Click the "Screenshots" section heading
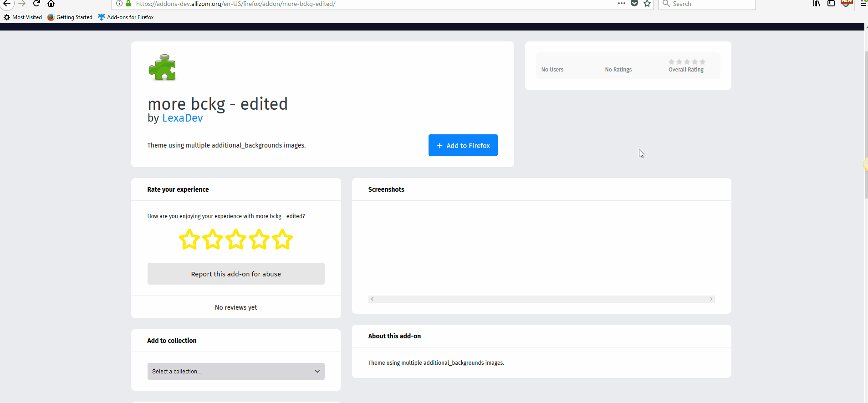 click(386, 189)
